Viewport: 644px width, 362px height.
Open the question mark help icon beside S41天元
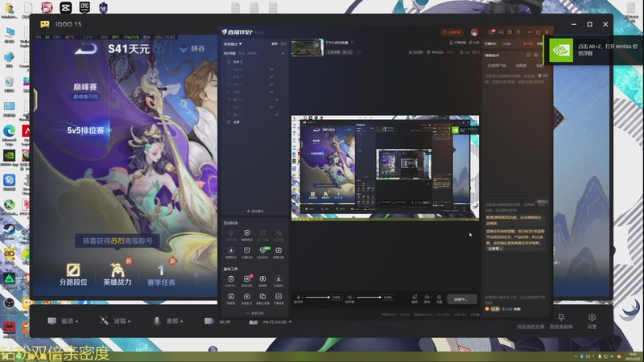[158, 49]
